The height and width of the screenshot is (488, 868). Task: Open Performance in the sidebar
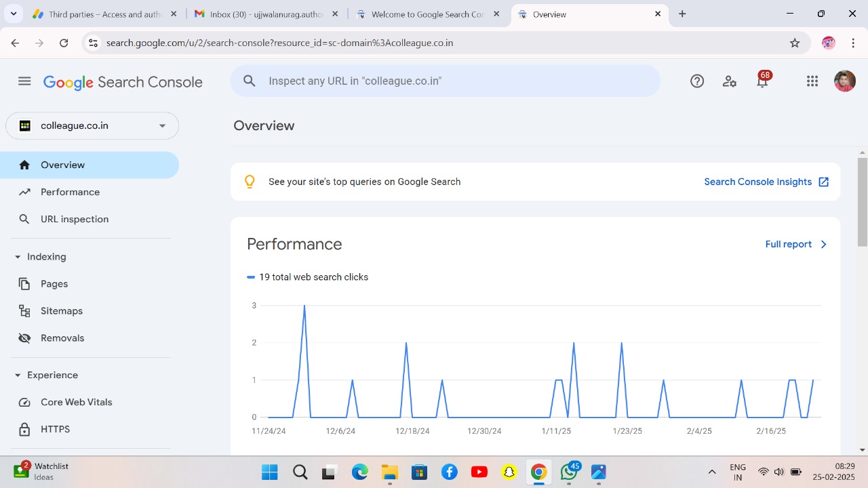coord(90,192)
